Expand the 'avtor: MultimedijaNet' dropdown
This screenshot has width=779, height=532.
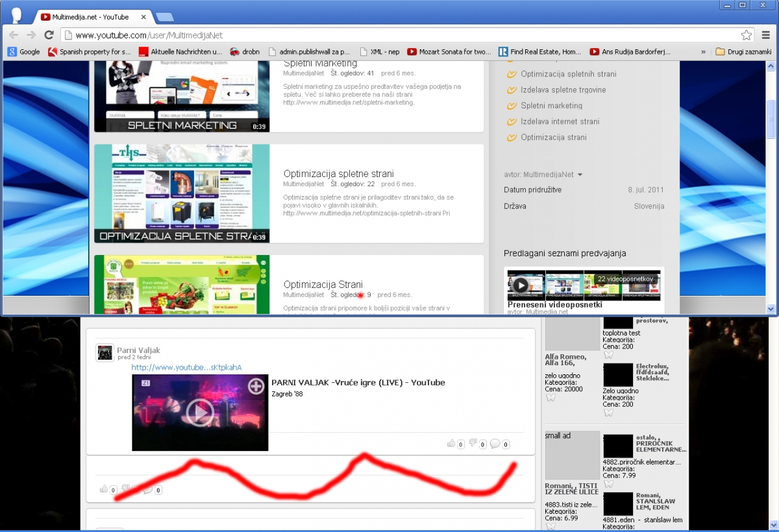pyautogui.click(x=580, y=175)
